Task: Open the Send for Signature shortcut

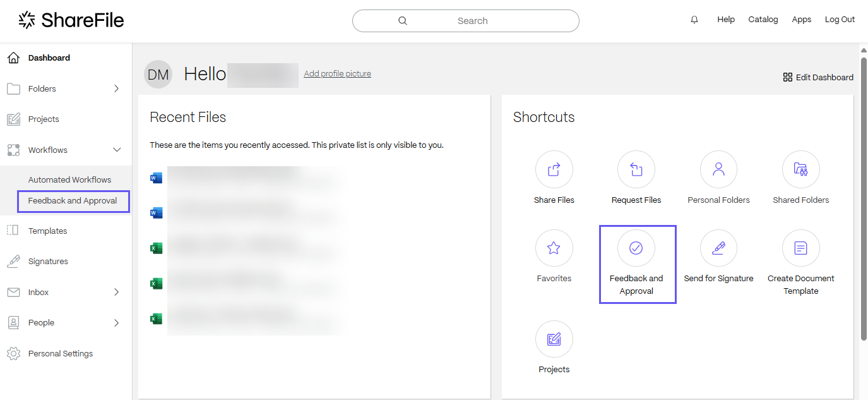Action: [718, 248]
